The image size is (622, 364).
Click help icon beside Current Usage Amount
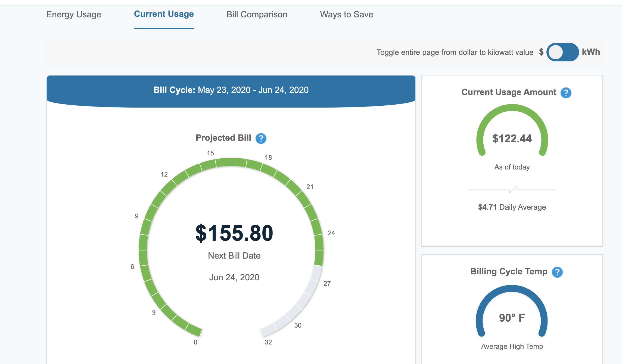click(566, 93)
